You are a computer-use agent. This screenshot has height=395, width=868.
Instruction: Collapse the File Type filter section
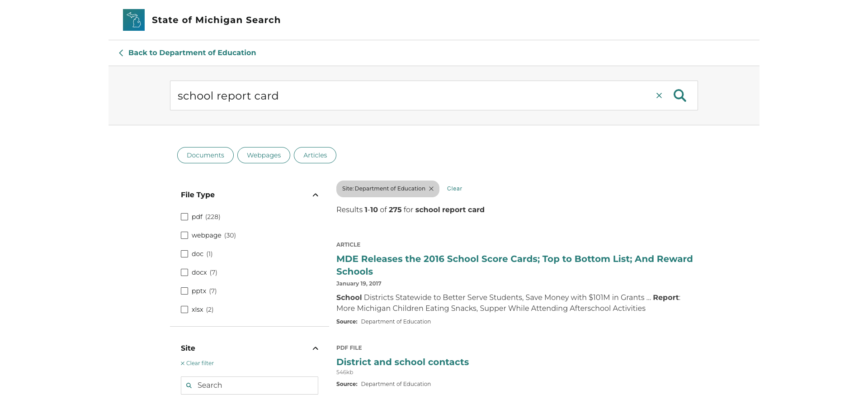click(316, 195)
